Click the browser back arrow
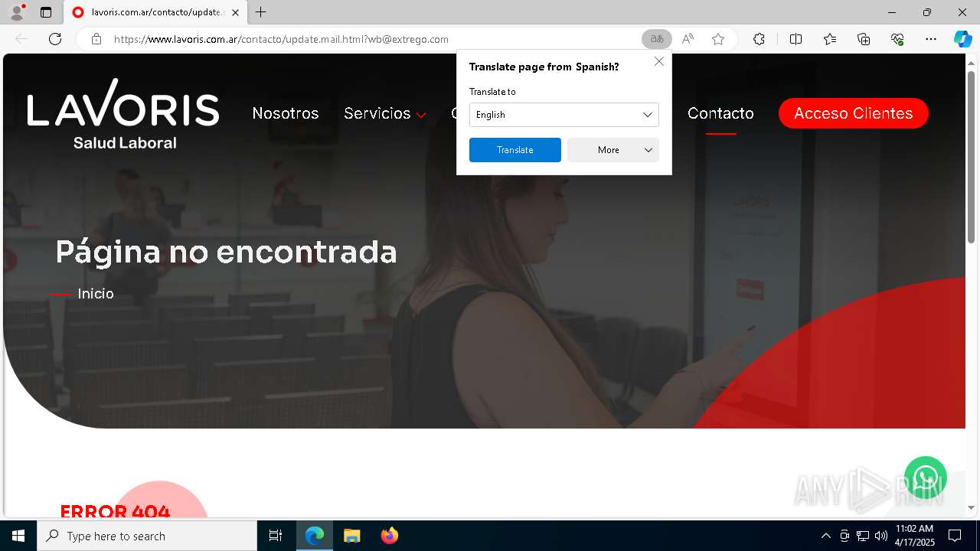980x551 pixels. [x=21, y=39]
